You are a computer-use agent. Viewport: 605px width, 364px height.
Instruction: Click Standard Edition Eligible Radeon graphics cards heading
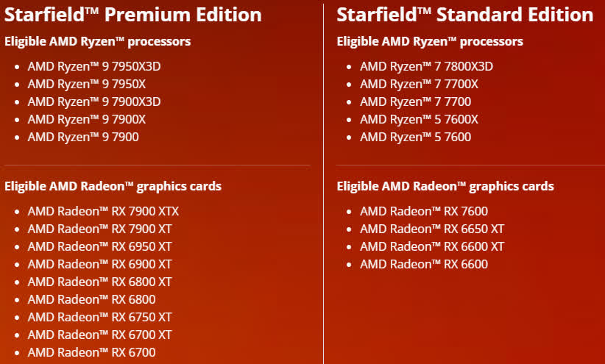tap(445, 187)
